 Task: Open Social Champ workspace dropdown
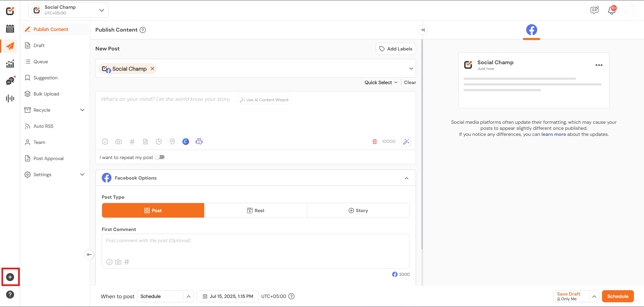(x=68, y=10)
